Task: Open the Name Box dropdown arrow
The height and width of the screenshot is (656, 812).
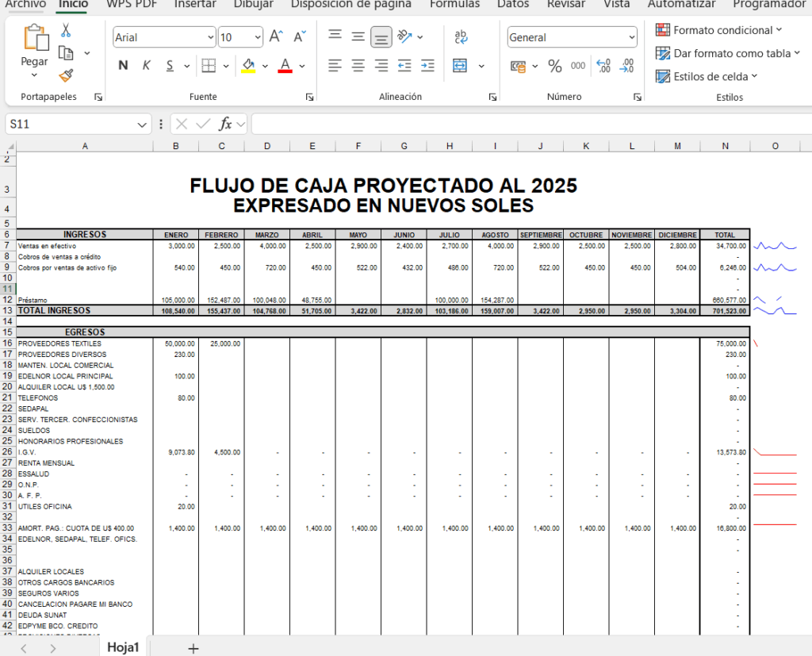Action: (142, 125)
